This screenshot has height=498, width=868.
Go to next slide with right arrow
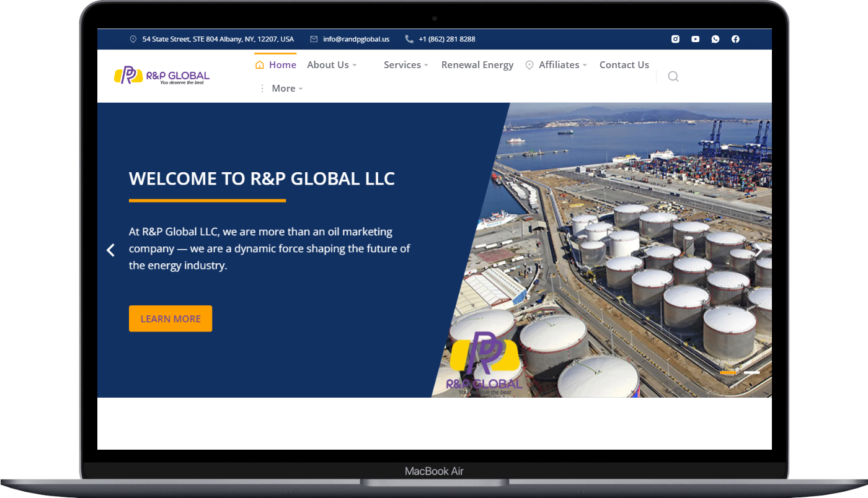coord(758,250)
